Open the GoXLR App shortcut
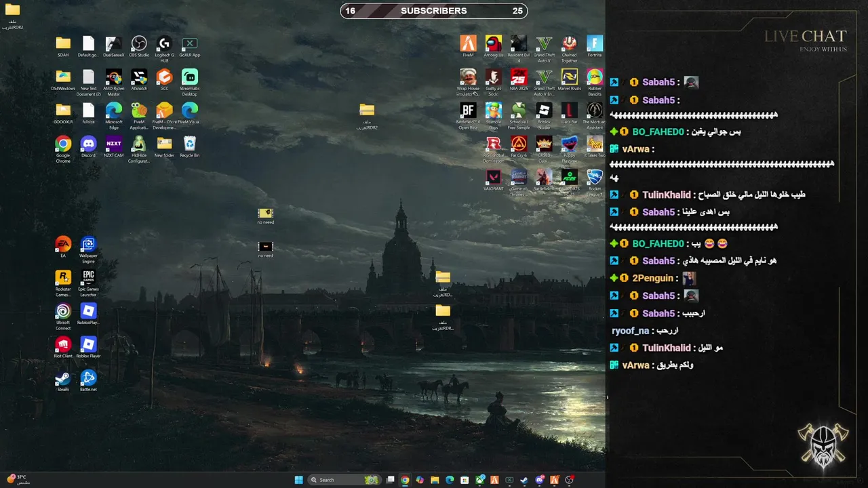The width and height of the screenshot is (868, 488). [x=190, y=47]
